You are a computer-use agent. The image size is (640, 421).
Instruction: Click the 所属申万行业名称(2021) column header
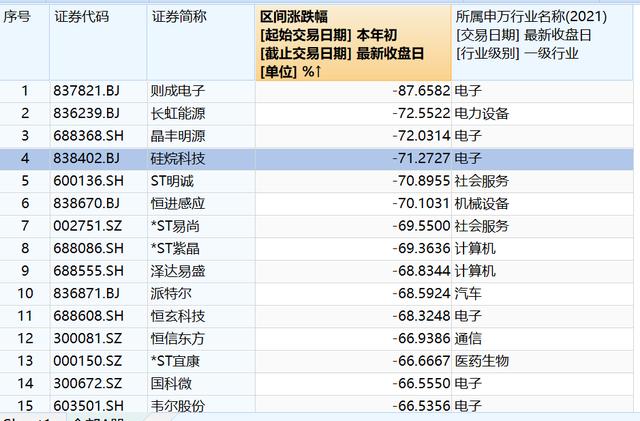pos(542,43)
